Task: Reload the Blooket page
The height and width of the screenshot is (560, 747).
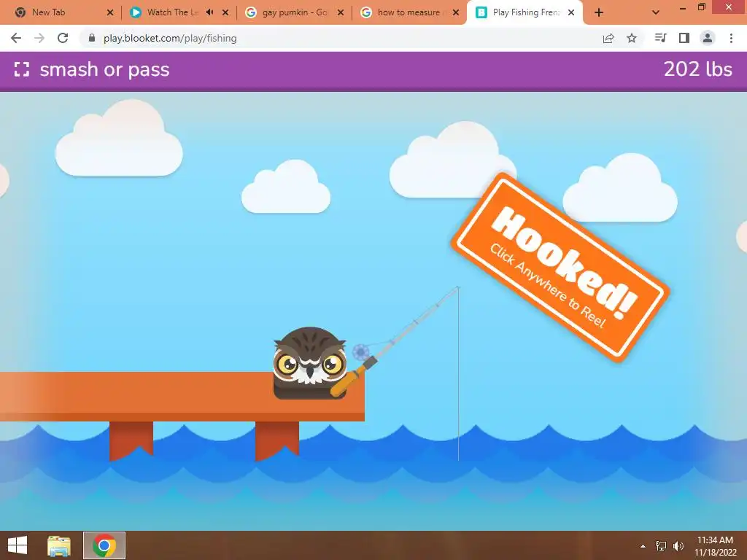Action: click(63, 38)
